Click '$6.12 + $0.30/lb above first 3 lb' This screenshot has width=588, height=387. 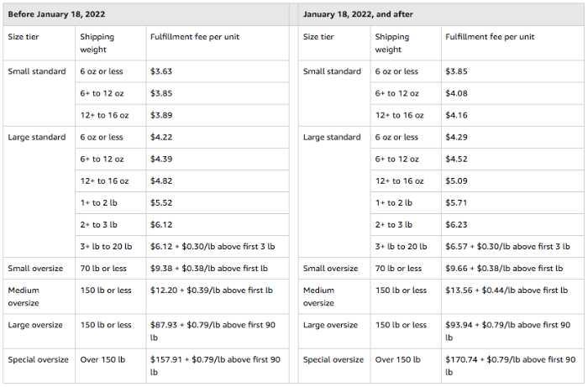tap(213, 247)
